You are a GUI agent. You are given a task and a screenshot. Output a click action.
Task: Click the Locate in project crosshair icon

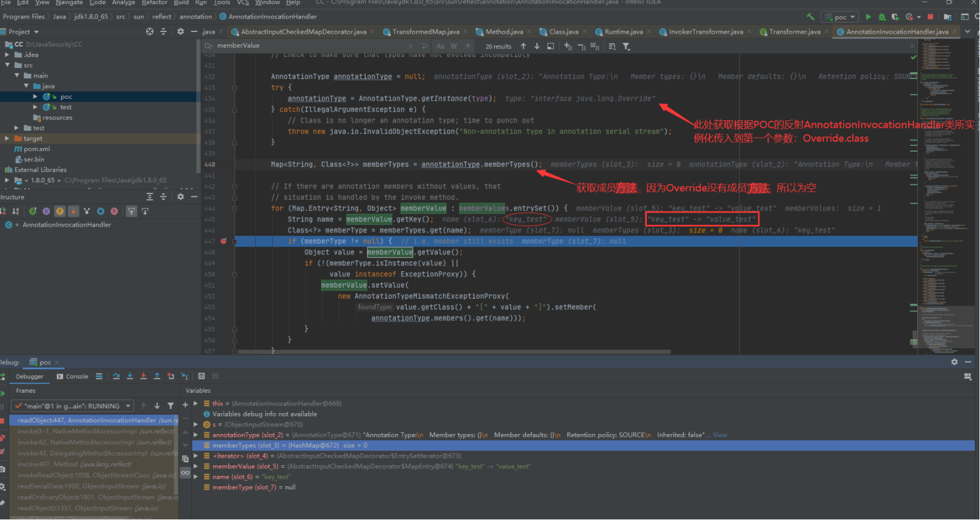150,31
